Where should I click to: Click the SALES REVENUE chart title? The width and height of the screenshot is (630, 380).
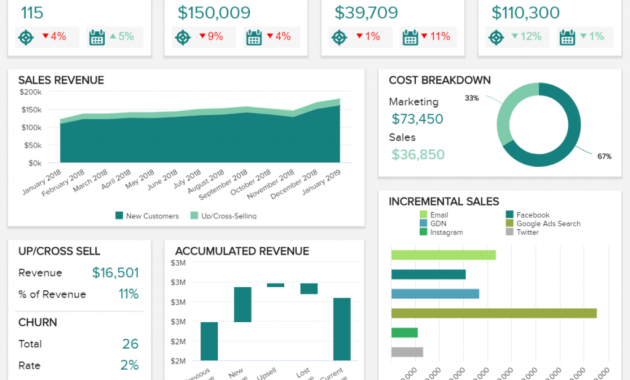pyautogui.click(x=61, y=80)
